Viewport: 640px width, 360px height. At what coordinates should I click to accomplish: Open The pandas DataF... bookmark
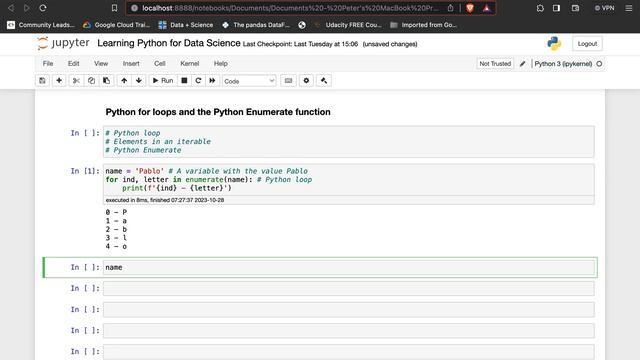point(256,25)
